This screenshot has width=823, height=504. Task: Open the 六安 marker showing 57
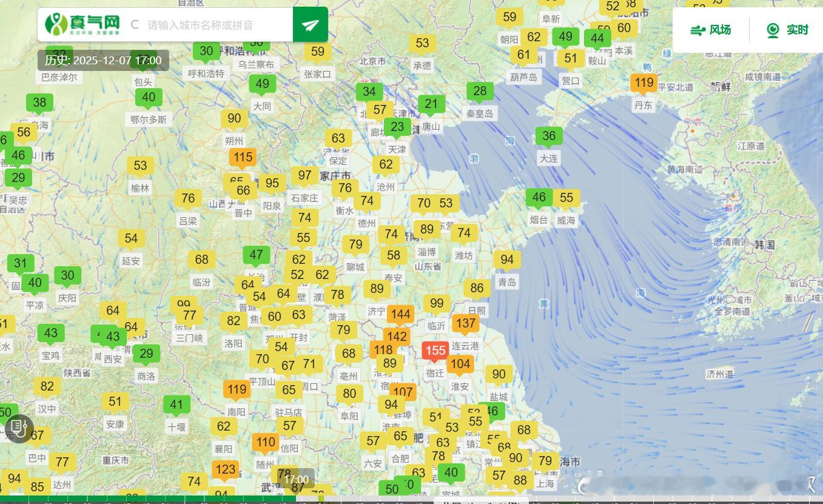372,442
